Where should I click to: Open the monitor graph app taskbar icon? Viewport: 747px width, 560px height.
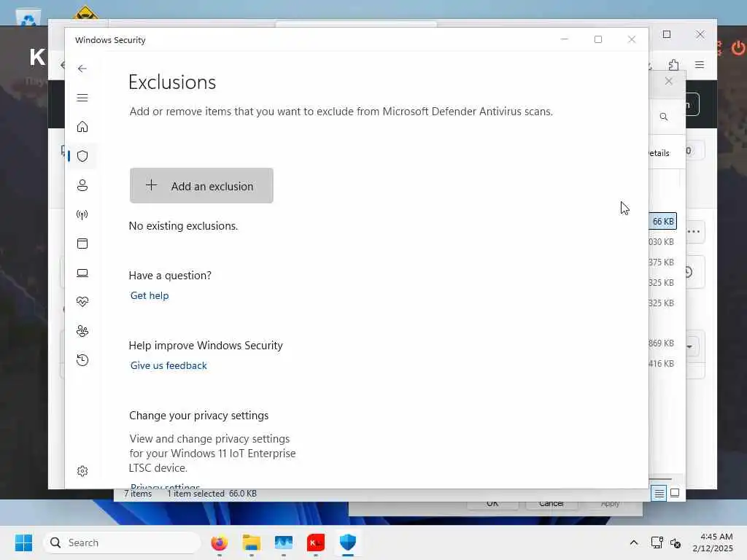click(x=284, y=542)
